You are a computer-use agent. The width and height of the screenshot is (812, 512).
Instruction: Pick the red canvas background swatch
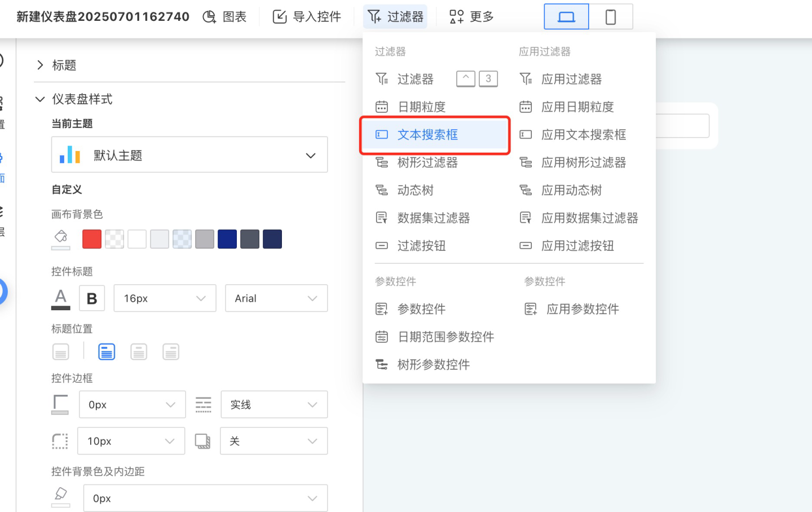click(92, 239)
